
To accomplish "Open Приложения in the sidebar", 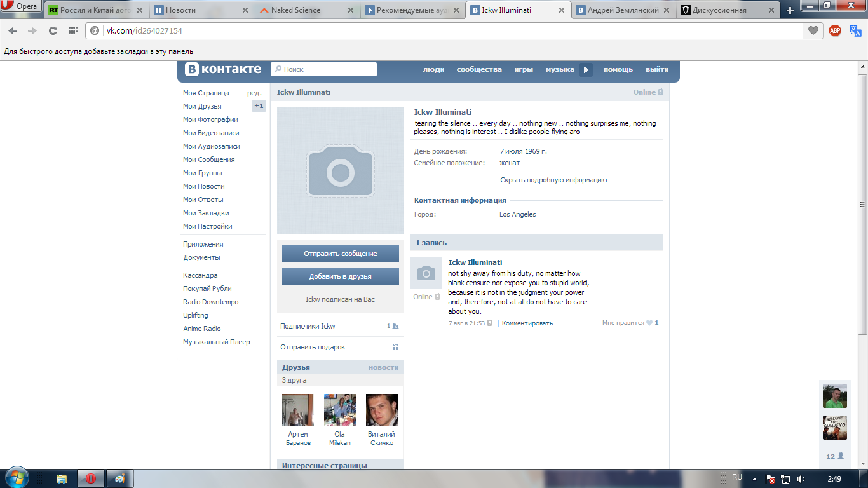I will [203, 244].
